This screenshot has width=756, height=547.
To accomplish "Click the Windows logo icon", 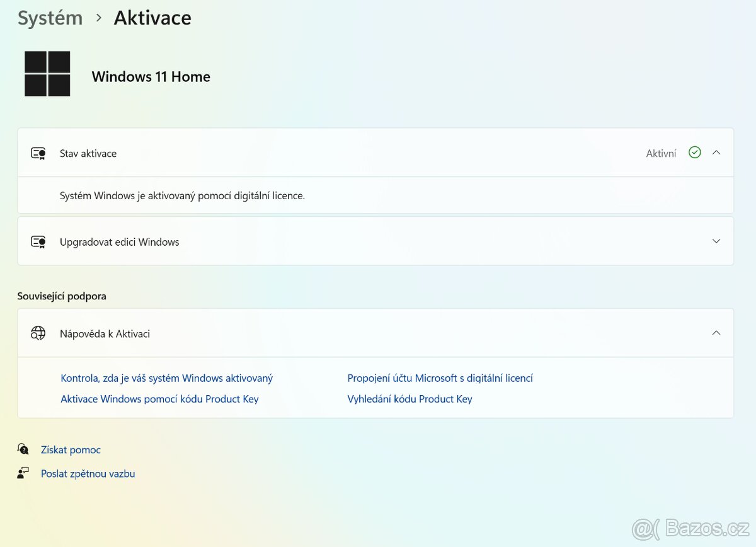I will point(47,74).
